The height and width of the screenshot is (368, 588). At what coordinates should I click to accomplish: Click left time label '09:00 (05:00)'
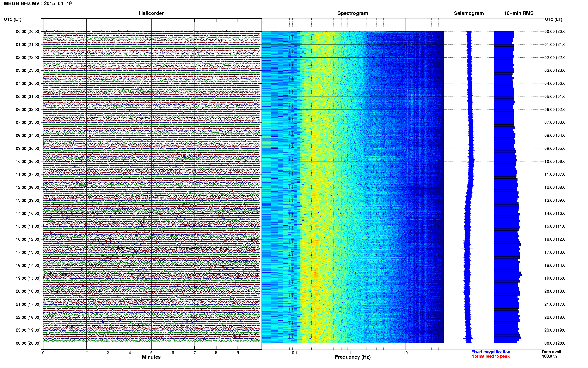[x=28, y=148]
